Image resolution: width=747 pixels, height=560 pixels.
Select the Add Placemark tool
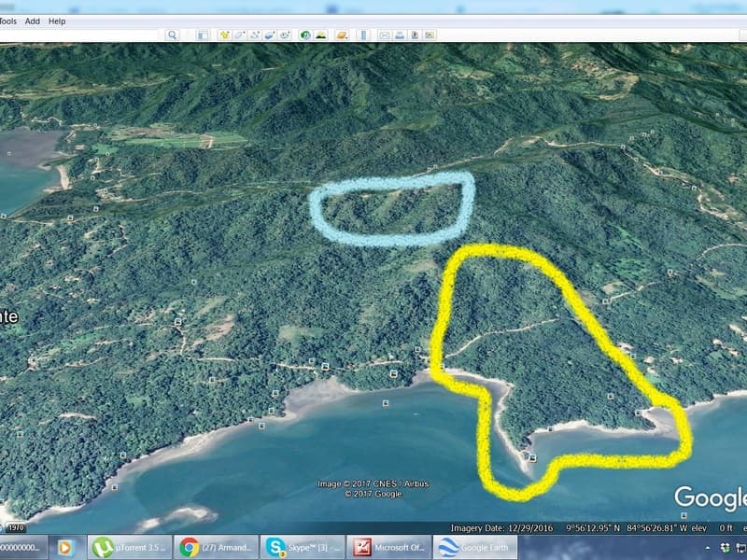(224, 35)
